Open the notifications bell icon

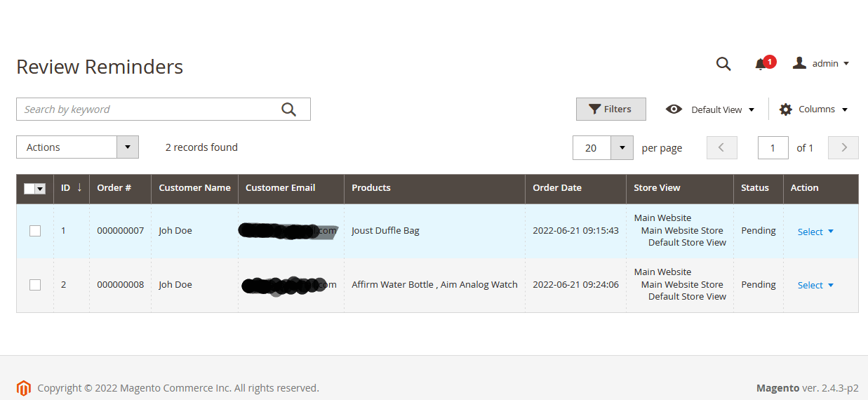click(761, 65)
